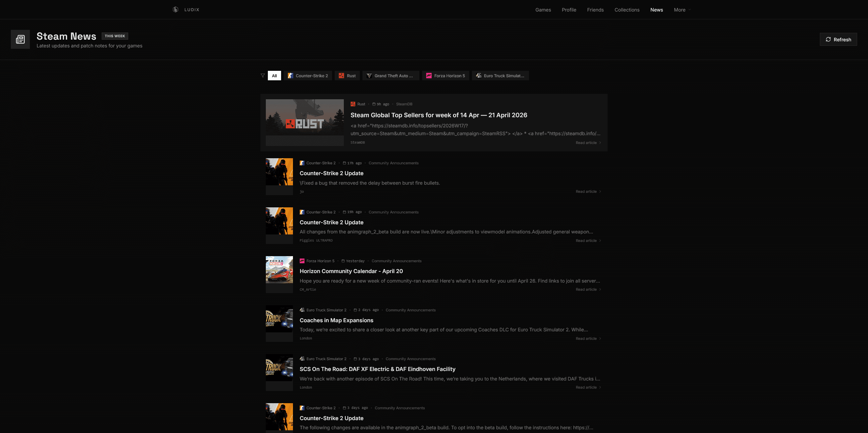Read article for Coaches in Map Expansions

tap(588, 338)
